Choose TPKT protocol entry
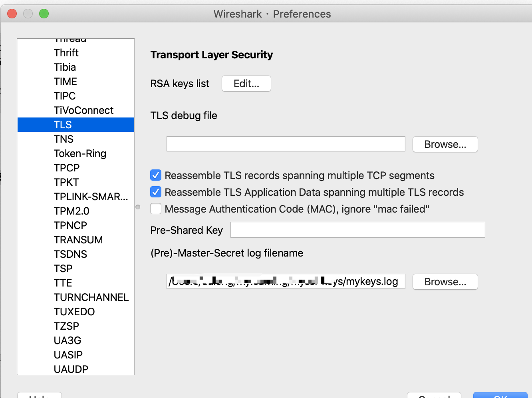Screen dimensions: 532x398 pyautogui.click(x=76, y=182)
